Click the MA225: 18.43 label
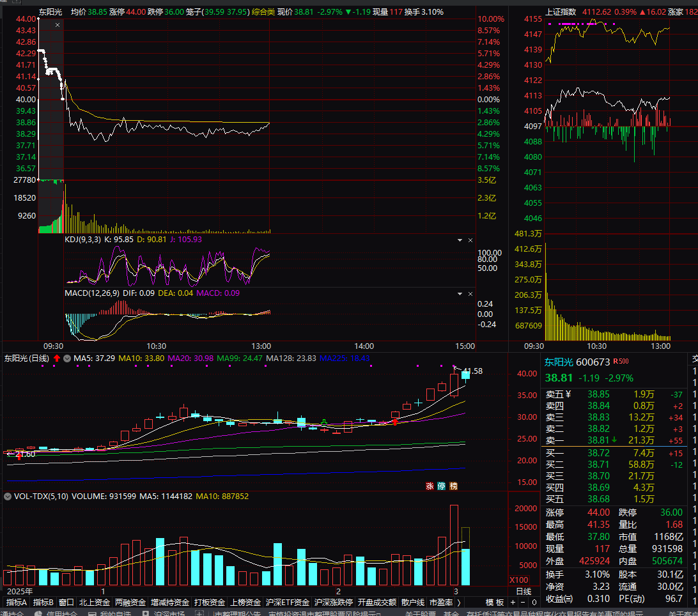 point(345,358)
